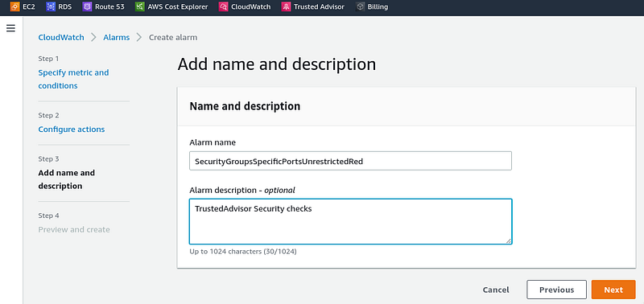Click the orange Next button
This screenshot has height=304, width=644.
click(613, 290)
